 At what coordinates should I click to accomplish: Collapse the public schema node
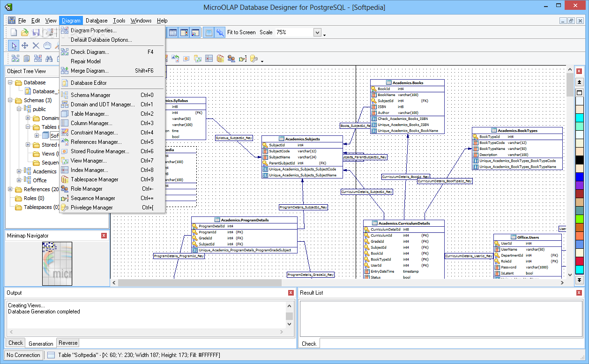click(19, 109)
